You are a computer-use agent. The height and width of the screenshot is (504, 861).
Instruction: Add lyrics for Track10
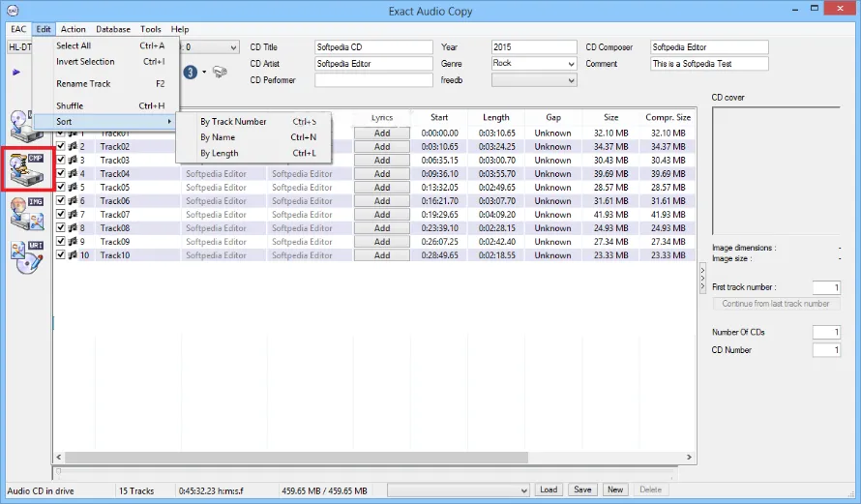381,254
